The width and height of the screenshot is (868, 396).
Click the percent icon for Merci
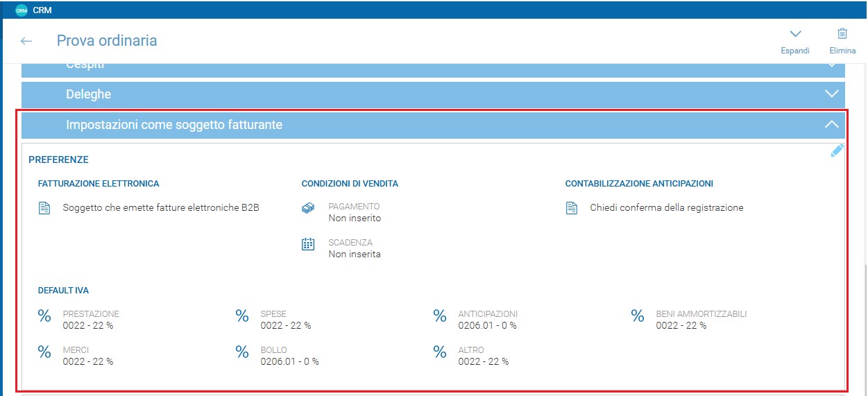pyautogui.click(x=44, y=352)
